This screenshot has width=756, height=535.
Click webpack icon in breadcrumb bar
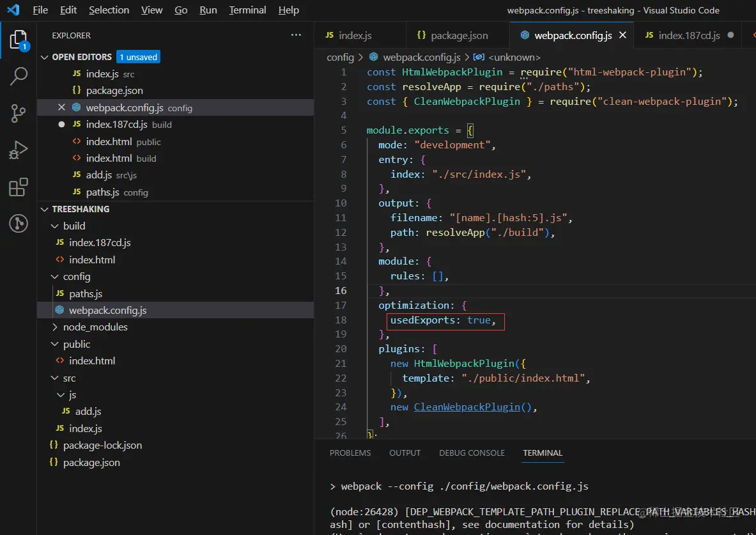(x=373, y=57)
